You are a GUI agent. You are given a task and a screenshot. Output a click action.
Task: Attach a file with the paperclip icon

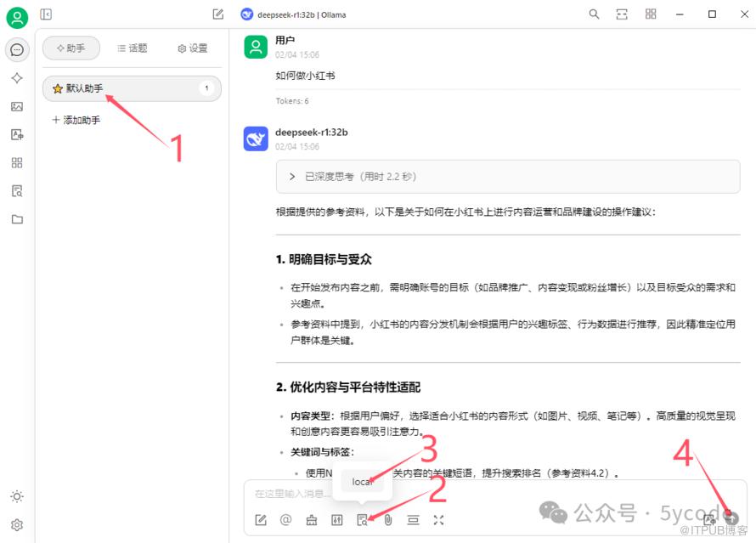(388, 520)
